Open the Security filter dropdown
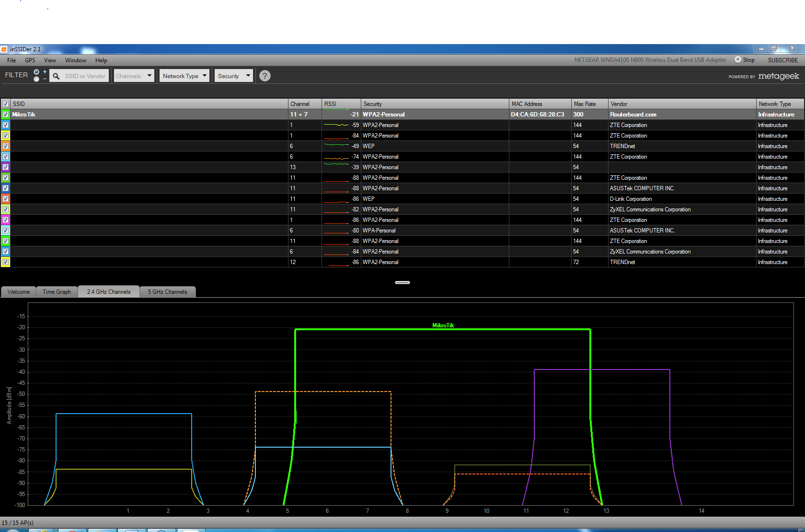Viewport: 805px width, 532px height. [x=234, y=76]
